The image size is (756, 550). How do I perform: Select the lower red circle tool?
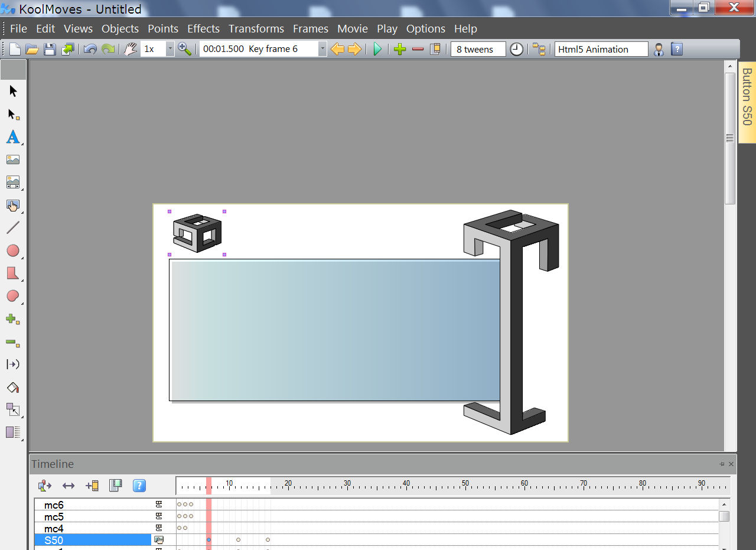(x=13, y=297)
